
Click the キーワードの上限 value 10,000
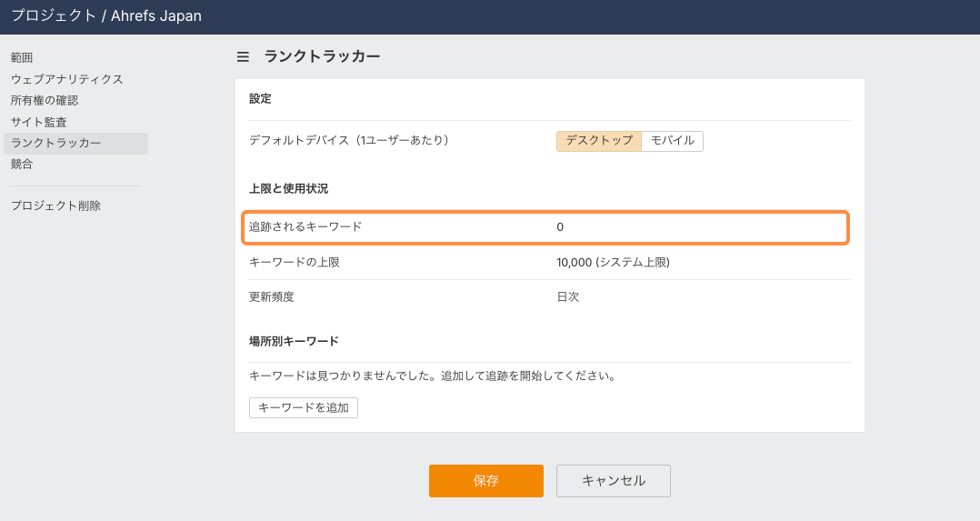point(575,263)
